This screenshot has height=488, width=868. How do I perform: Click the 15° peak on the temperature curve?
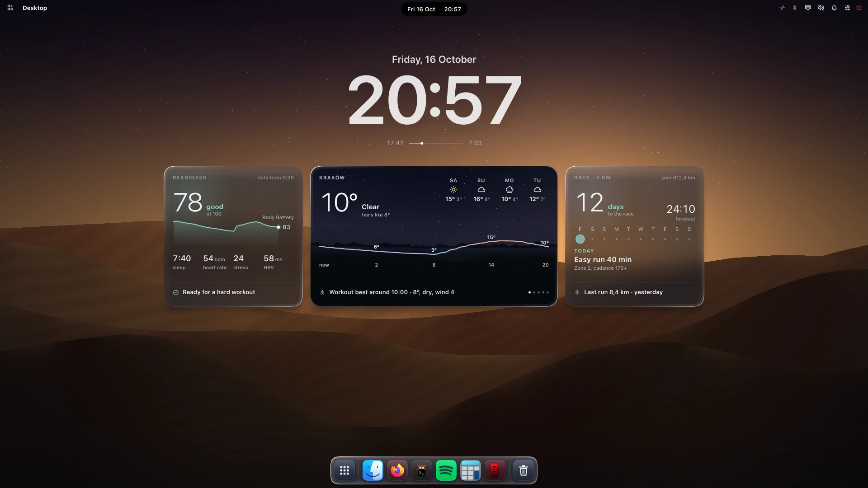491,238
